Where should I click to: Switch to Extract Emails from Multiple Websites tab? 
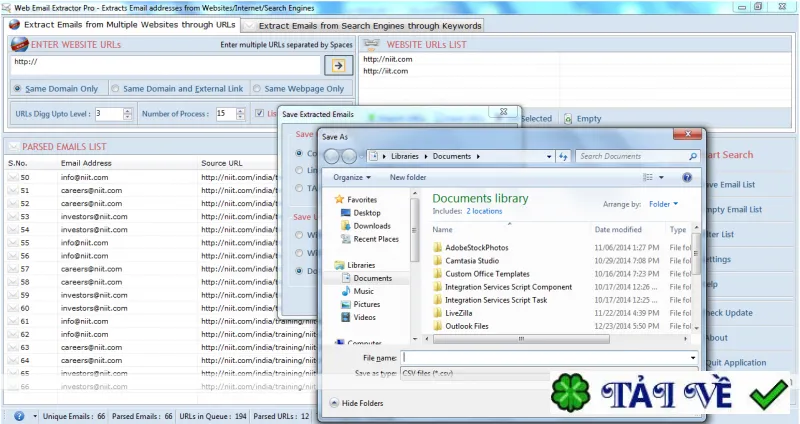point(122,24)
